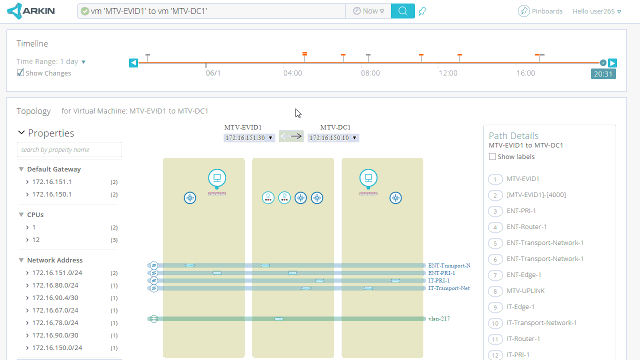
Task: Step the timeline backward with left arrow
Action: click(133, 63)
